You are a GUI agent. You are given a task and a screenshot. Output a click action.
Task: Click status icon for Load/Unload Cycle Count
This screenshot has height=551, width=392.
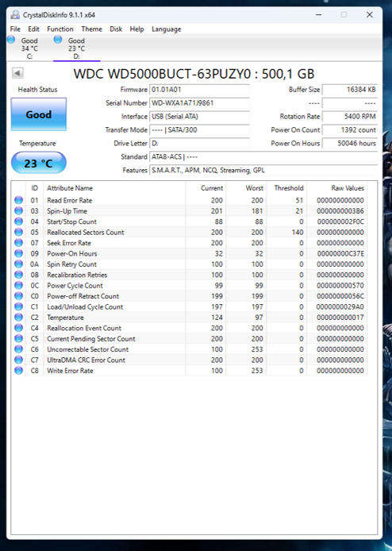pyautogui.click(x=18, y=306)
